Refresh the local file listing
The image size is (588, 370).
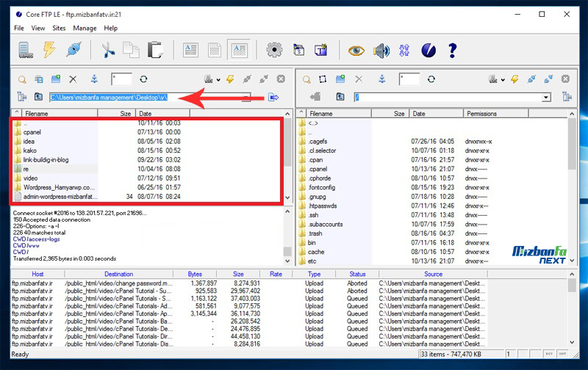[x=143, y=79]
